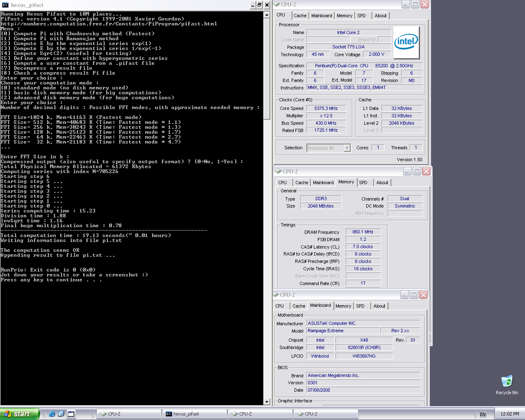
Task: Open About tab in top CPU-Z window
Action: 381,16
